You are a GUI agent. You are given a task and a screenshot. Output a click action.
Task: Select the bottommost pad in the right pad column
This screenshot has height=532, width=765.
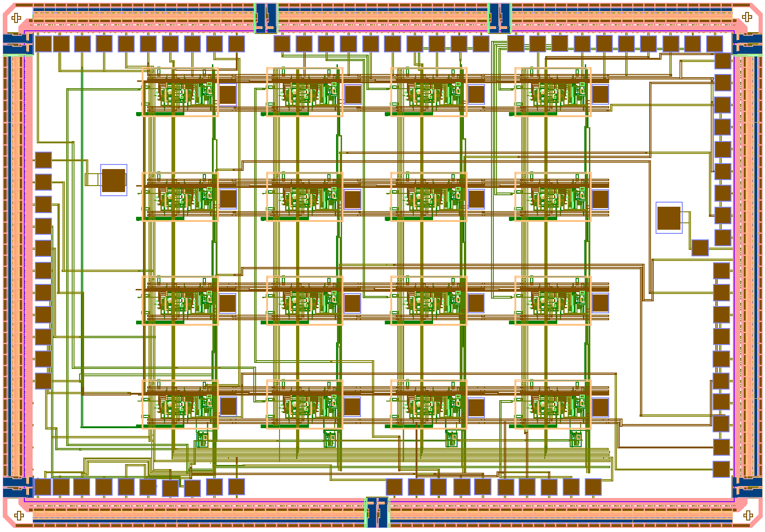pyautogui.click(x=721, y=469)
